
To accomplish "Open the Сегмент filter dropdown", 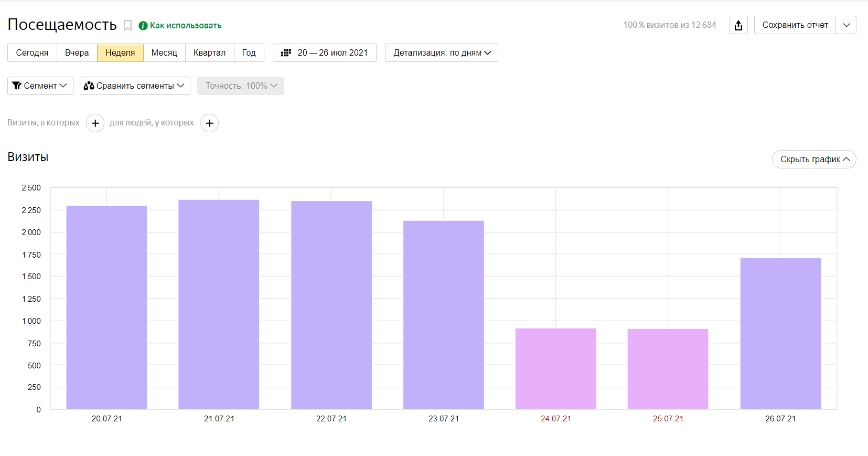I will 40,86.
